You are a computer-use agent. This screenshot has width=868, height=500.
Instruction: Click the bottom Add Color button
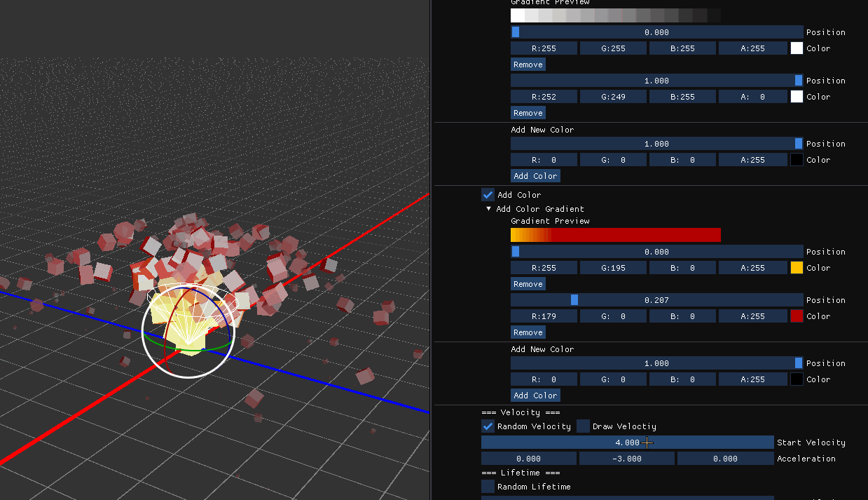tap(535, 396)
